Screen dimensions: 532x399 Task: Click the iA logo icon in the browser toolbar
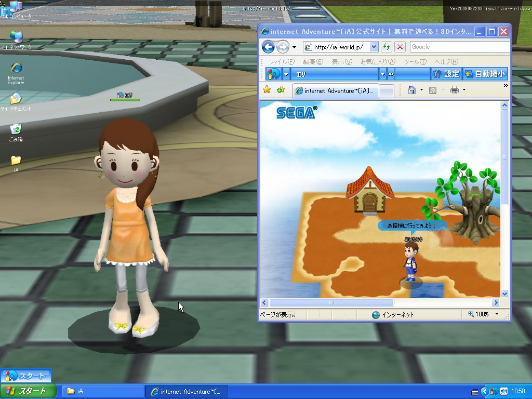tap(273, 74)
